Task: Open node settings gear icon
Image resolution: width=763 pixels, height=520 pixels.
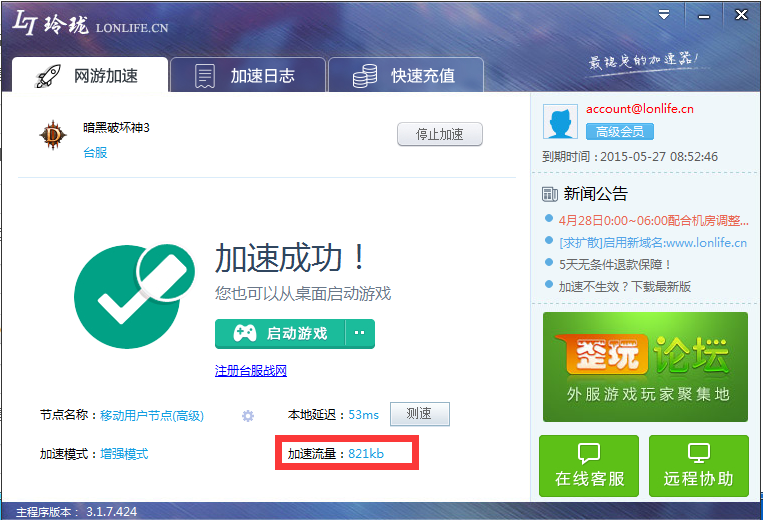Action: point(248,416)
